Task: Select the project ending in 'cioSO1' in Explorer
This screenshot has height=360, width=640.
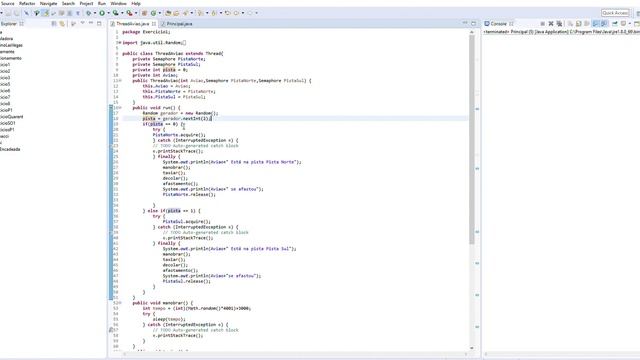Action: click(x=7, y=123)
